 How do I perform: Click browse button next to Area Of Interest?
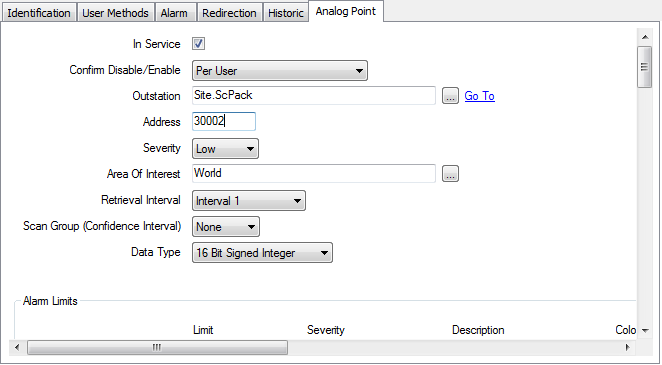(x=450, y=173)
